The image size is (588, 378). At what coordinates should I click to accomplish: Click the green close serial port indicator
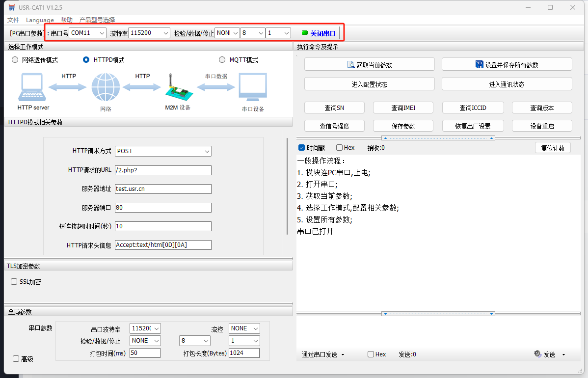pos(305,33)
